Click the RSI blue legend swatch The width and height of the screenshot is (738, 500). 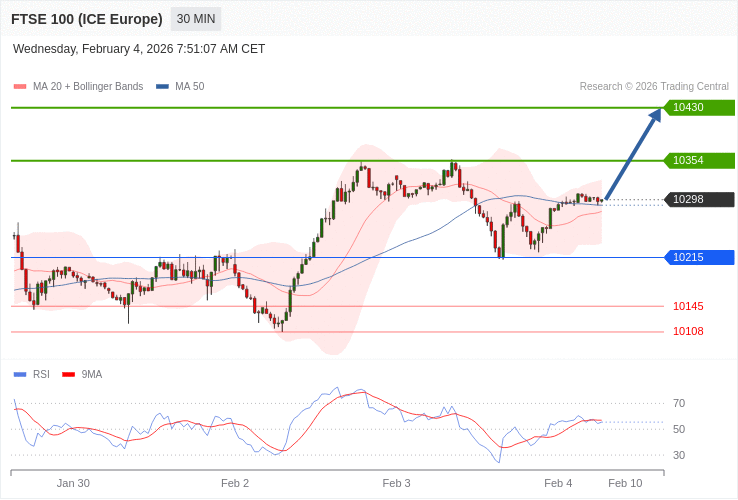click(x=20, y=375)
